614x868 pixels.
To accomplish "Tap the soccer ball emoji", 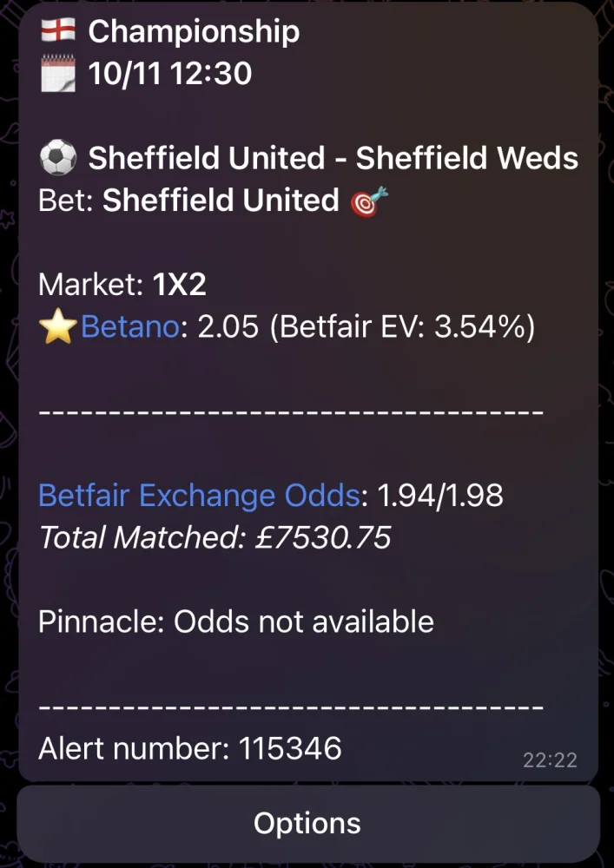I will (58, 159).
